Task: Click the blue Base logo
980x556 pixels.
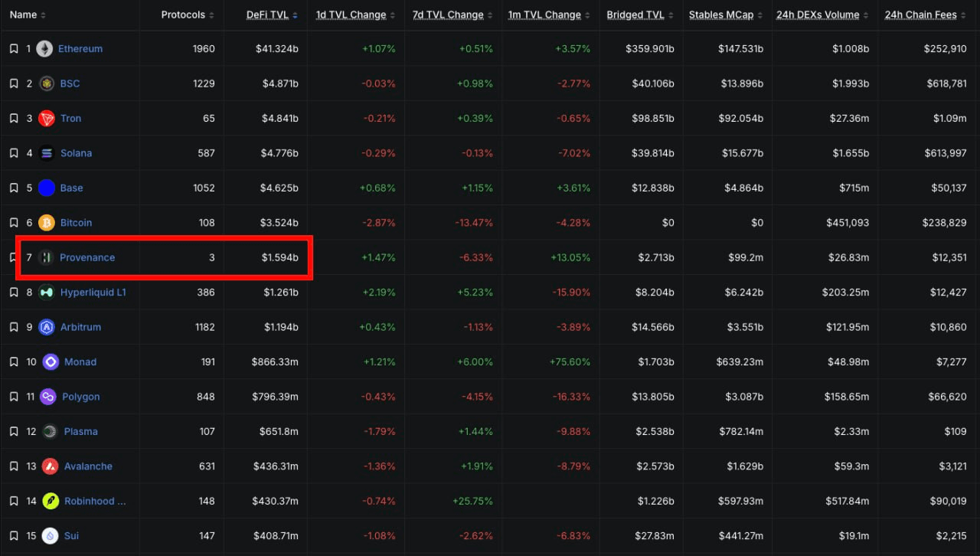Action: pyautogui.click(x=47, y=188)
